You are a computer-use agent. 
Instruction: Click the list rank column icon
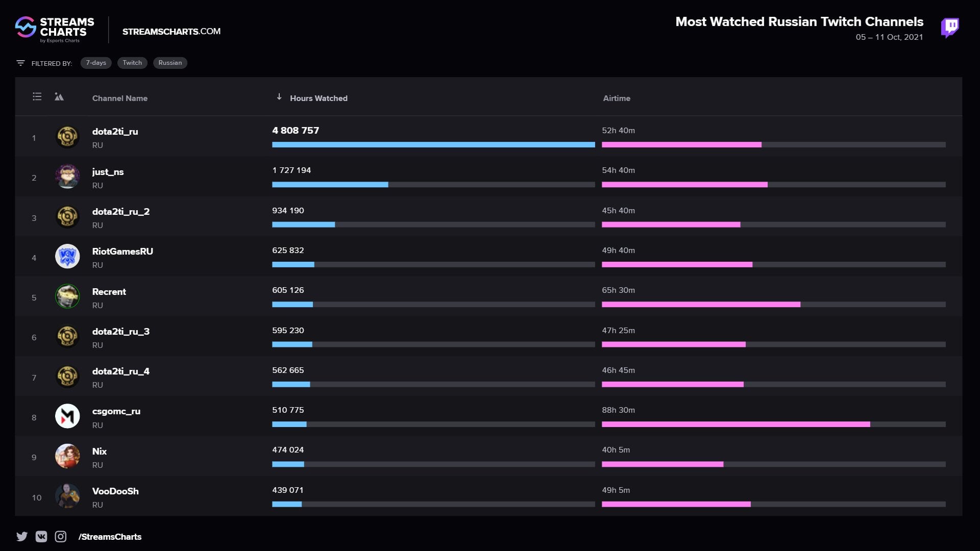click(37, 96)
